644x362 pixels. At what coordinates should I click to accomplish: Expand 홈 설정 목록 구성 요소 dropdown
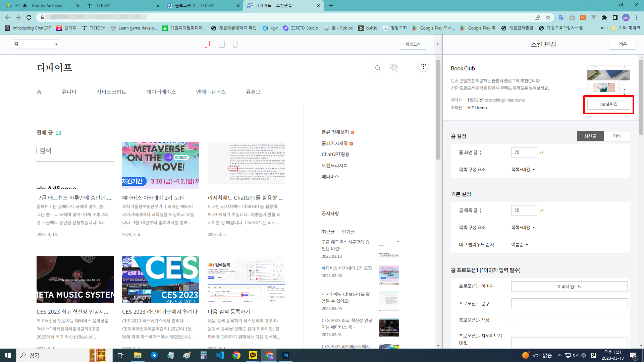pos(523,170)
